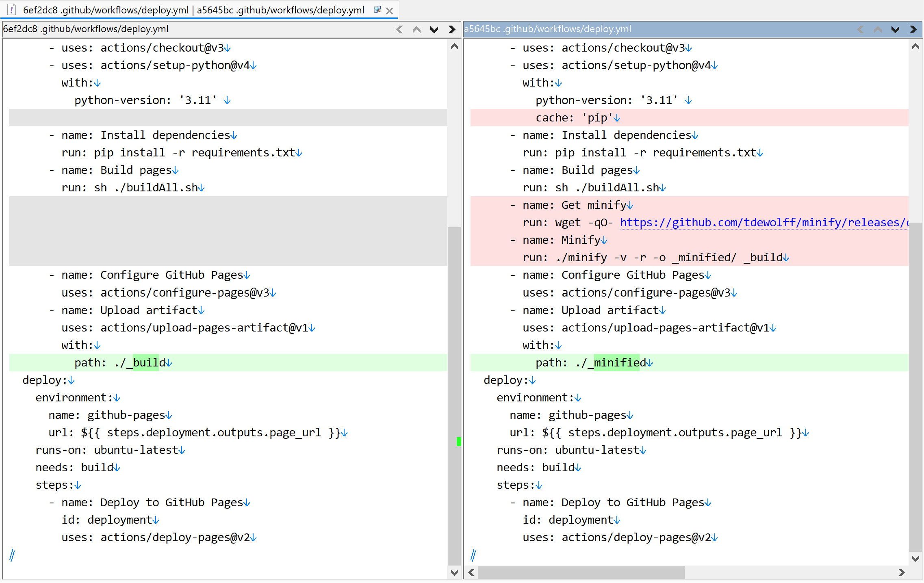
Task: Click the left pane title 6ef2dc8 .github/workflows/deploy.yml
Action: point(86,29)
